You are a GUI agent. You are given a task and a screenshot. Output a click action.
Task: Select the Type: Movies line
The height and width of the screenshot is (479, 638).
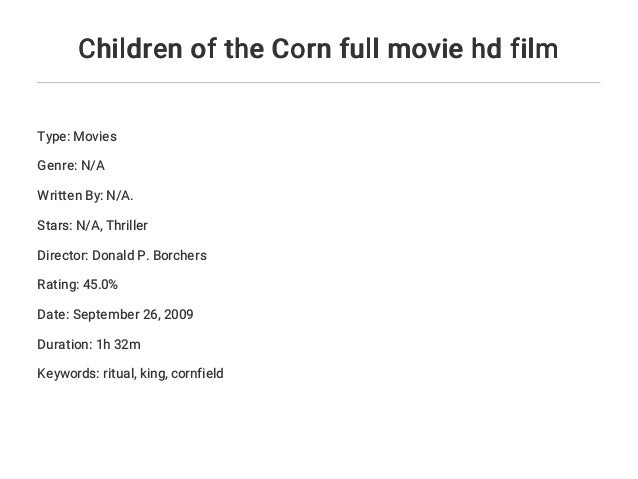click(x=77, y=136)
